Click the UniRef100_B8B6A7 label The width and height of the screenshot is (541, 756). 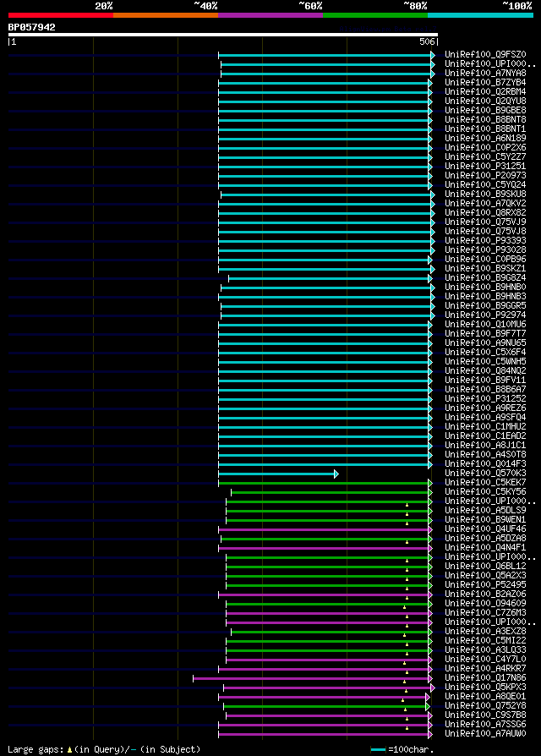(x=485, y=390)
